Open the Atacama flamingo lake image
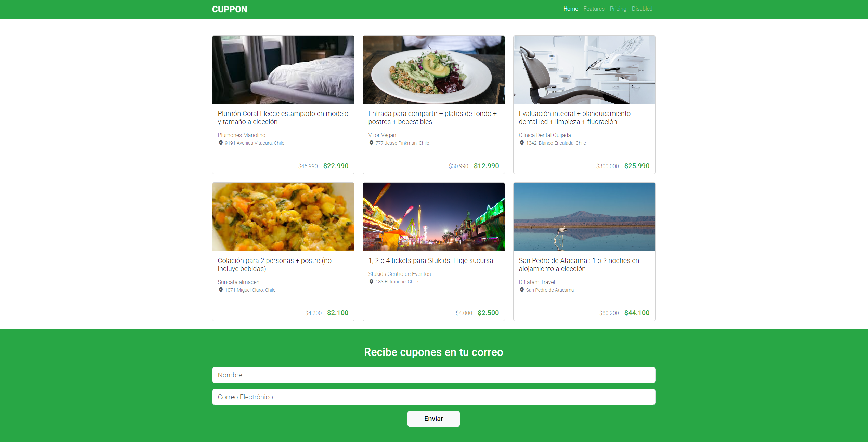 pyautogui.click(x=584, y=217)
